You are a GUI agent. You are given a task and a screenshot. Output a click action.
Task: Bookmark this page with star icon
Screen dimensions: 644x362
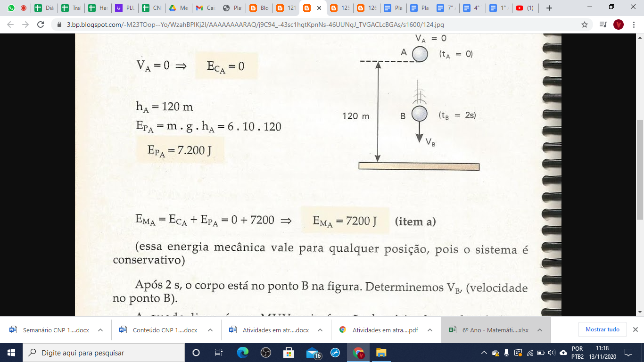click(x=585, y=25)
